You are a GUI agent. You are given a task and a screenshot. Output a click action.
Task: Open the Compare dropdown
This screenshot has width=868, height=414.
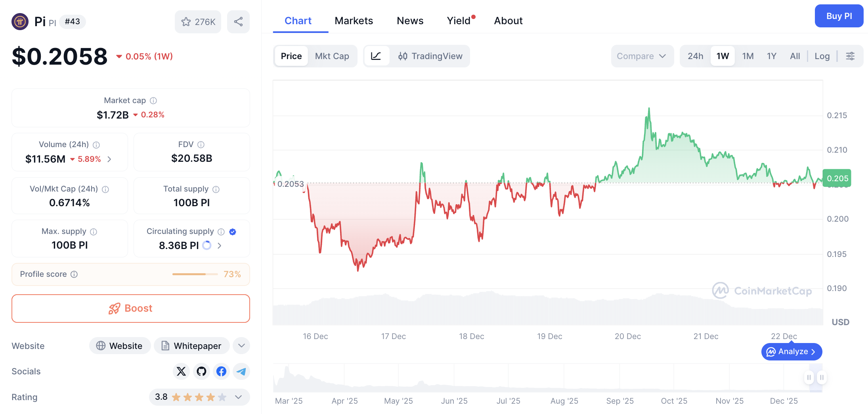coord(642,56)
